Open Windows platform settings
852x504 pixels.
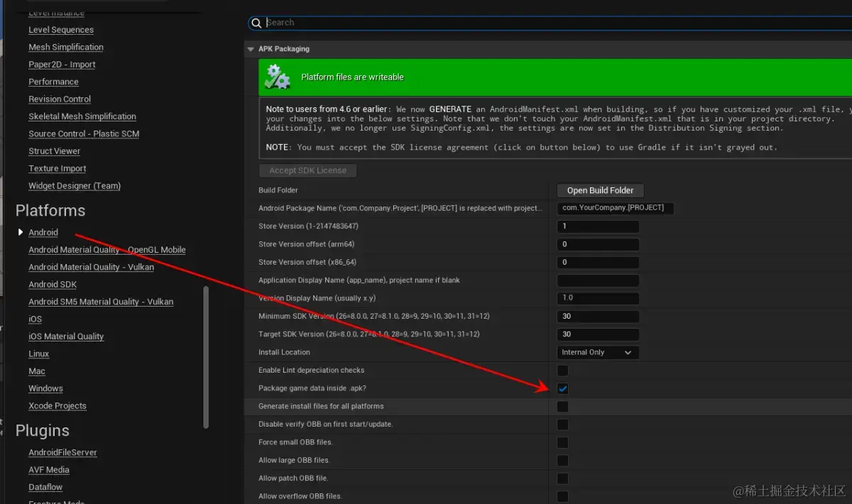pyautogui.click(x=45, y=389)
